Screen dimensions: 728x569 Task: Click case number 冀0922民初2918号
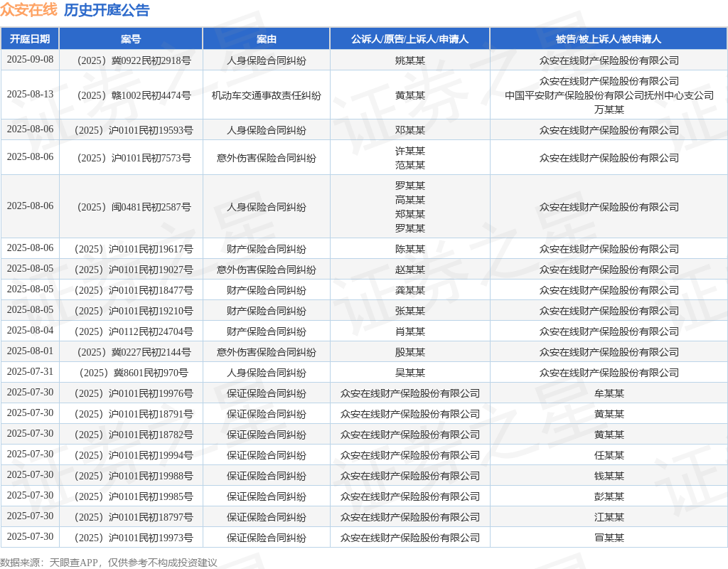[x=134, y=60]
